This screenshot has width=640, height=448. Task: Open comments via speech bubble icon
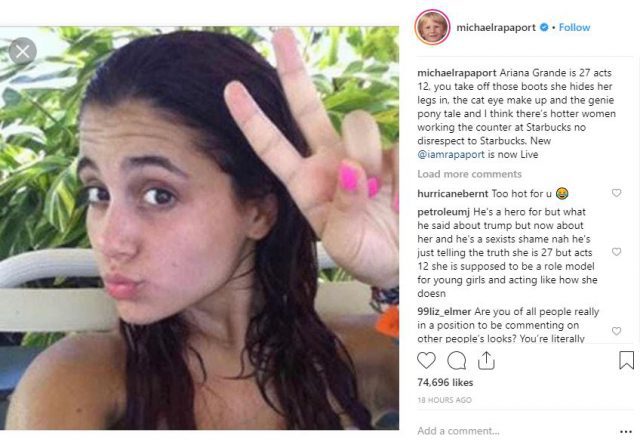[456, 361]
